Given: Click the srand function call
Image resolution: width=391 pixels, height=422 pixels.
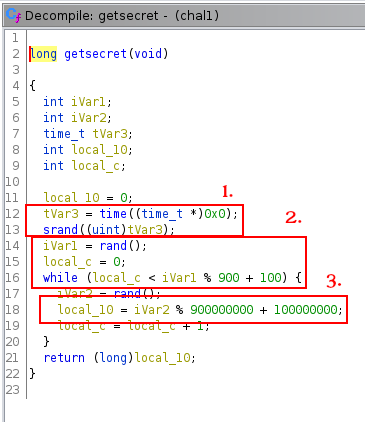Looking at the screenshot, I should coord(60,229).
